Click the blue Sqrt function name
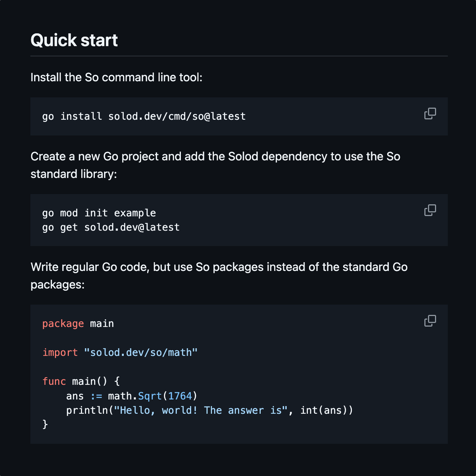 pos(150,396)
